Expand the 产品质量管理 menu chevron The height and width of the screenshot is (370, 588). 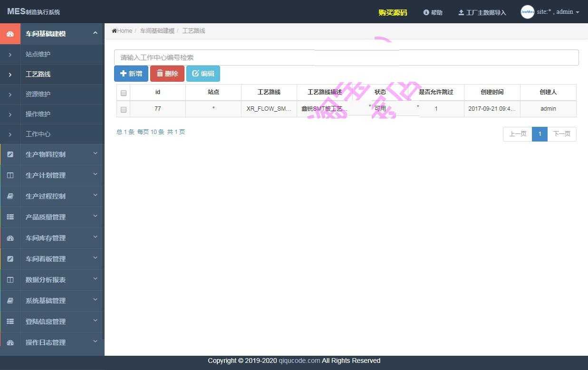pyautogui.click(x=95, y=216)
